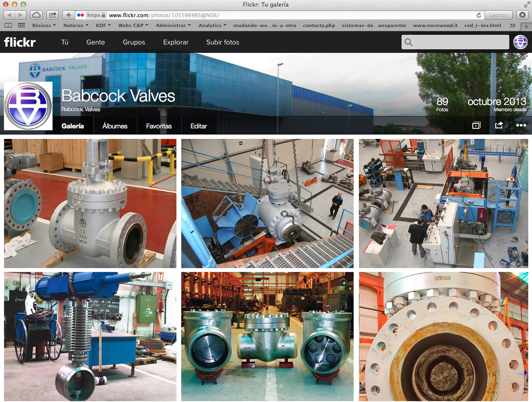Image resolution: width=532 pixels, height=402 pixels.
Task: Open the Safari downloads icon
Action: tap(522, 15)
